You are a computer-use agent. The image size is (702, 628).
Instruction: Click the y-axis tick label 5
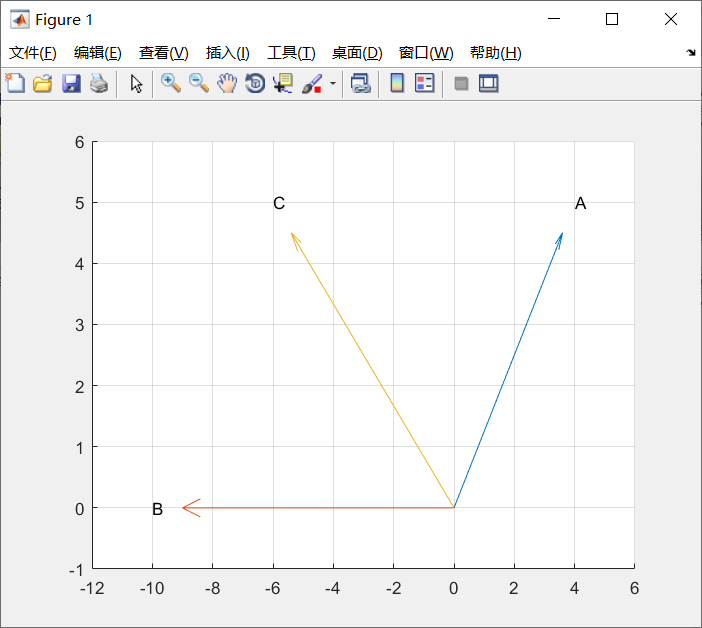click(80, 203)
